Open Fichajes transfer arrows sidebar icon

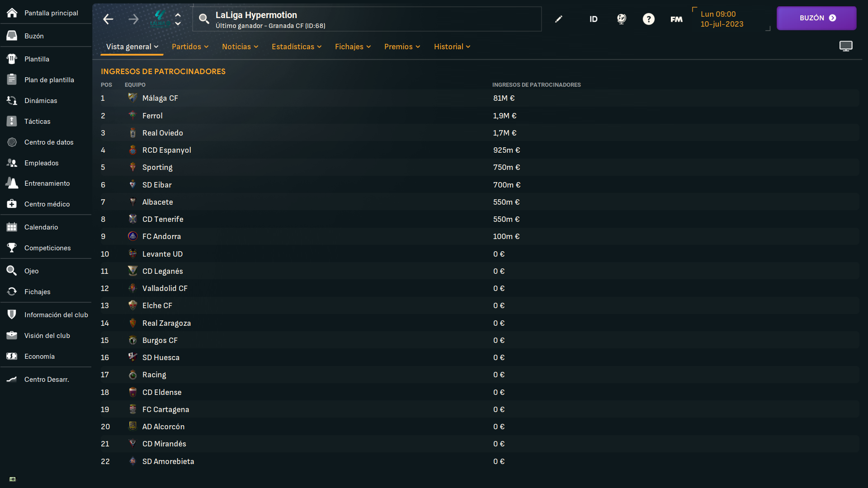[12, 291]
